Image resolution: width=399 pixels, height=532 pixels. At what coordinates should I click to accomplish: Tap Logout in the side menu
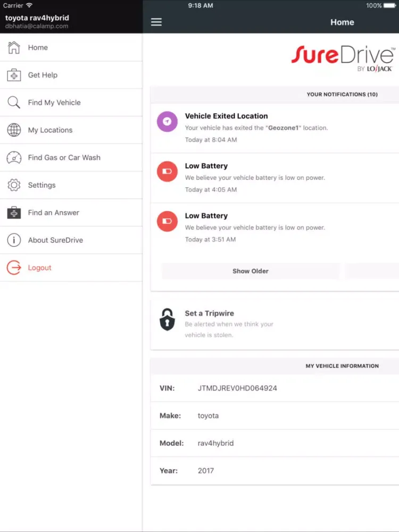[x=71, y=268]
